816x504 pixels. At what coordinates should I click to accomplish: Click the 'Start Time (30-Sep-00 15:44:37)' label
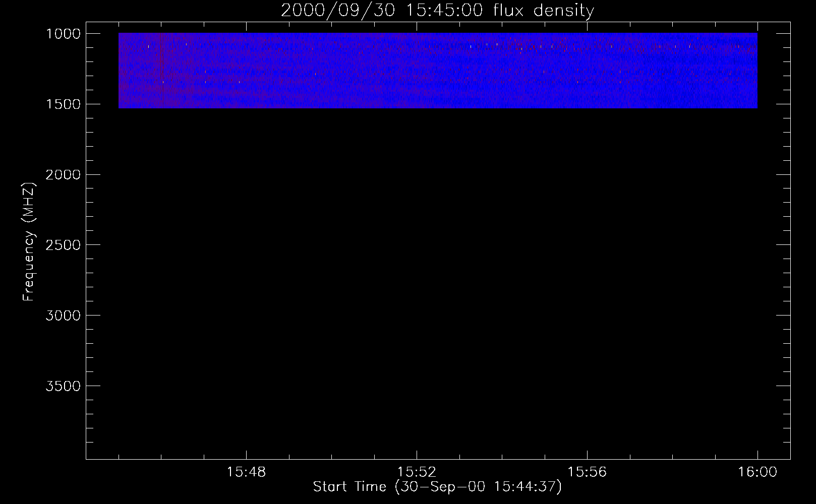click(437, 487)
